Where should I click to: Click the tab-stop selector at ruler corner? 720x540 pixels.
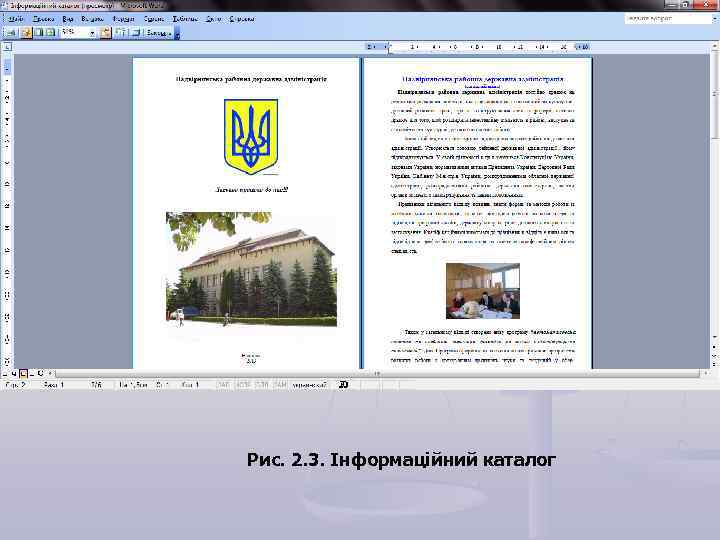[x=7, y=47]
